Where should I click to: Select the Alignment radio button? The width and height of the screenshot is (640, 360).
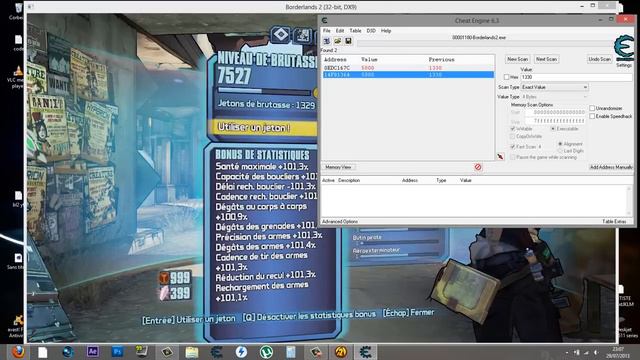coord(560,144)
